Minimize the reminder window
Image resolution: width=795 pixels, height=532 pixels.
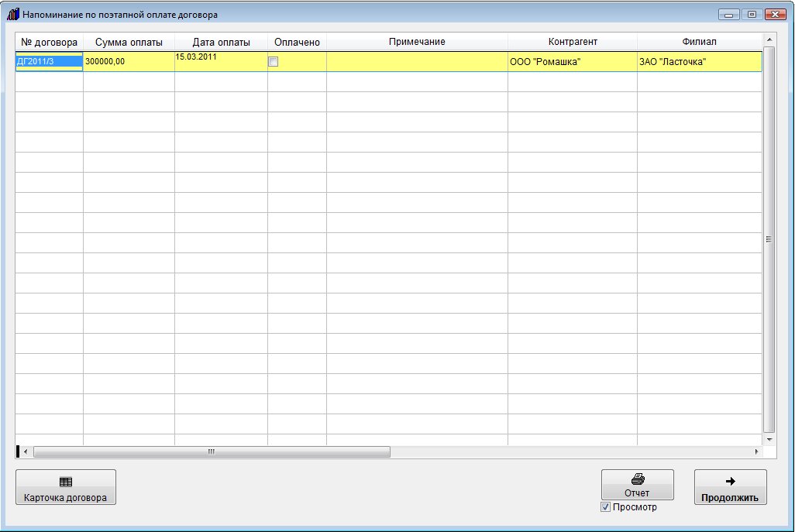pyautogui.click(x=728, y=15)
